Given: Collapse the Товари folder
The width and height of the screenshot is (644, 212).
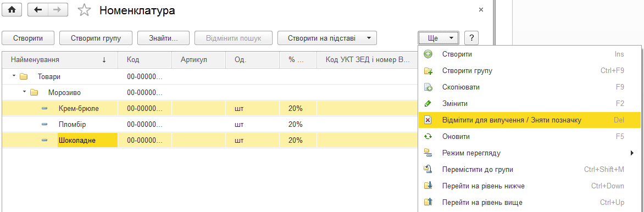Looking at the screenshot, I should [14, 76].
